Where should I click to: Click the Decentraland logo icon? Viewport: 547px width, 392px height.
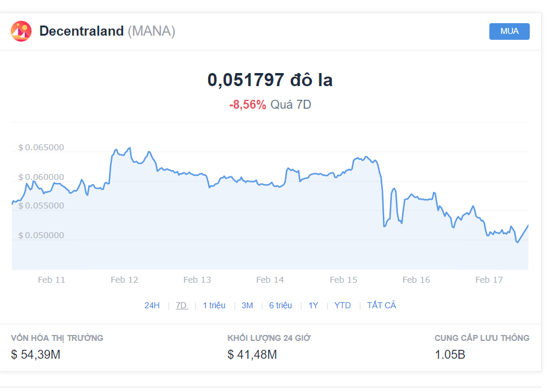(21, 31)
